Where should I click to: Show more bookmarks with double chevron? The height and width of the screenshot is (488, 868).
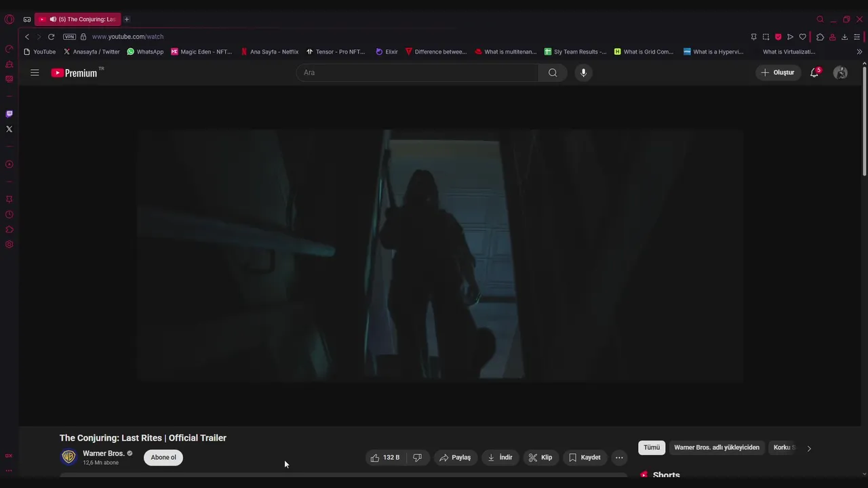[859, 52]
